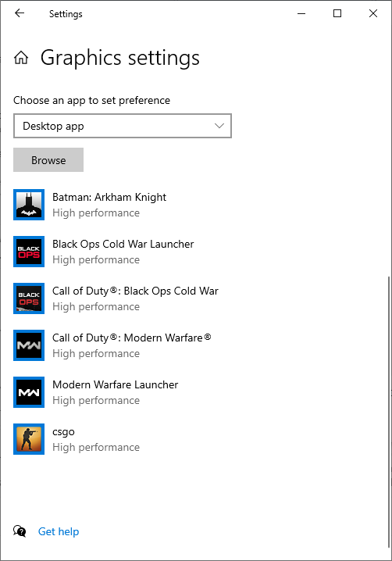This screenshot has height=561, width=392.
Task: Click the csgo High performance text
Action: [96, 447]
